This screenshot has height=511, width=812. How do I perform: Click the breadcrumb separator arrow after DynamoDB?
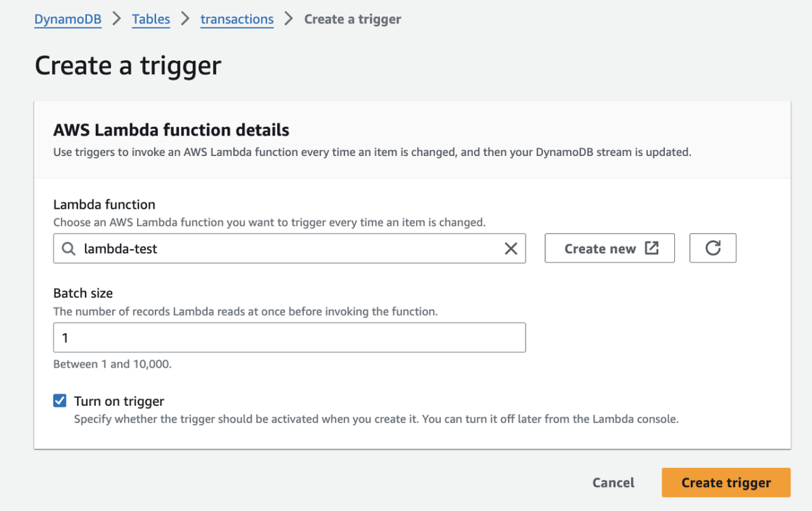pyautogui.click(x=115, y=20)
